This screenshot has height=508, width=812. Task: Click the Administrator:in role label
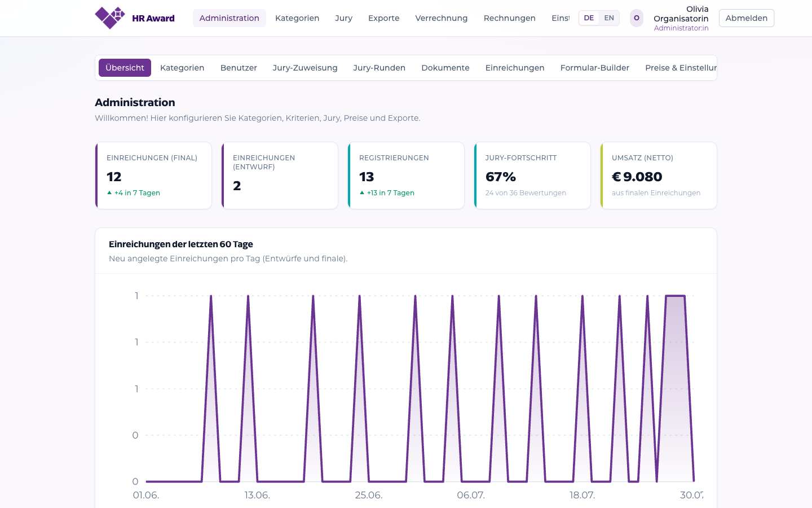pyautogui.click(x=681, y=28)
